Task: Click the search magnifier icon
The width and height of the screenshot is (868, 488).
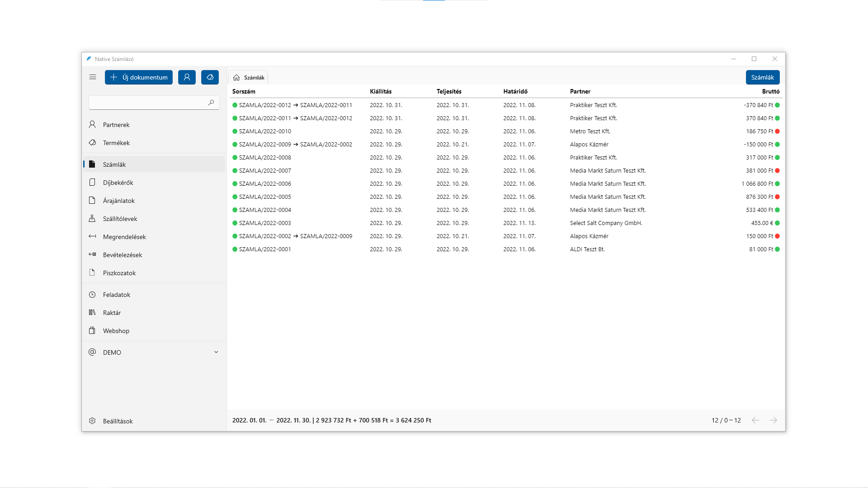Action: tap(211, 103)
